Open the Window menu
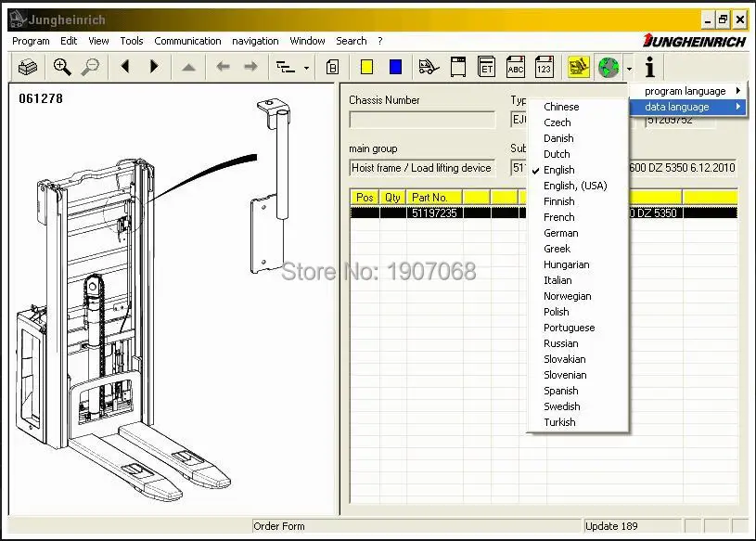 click(x=307, y=41)
